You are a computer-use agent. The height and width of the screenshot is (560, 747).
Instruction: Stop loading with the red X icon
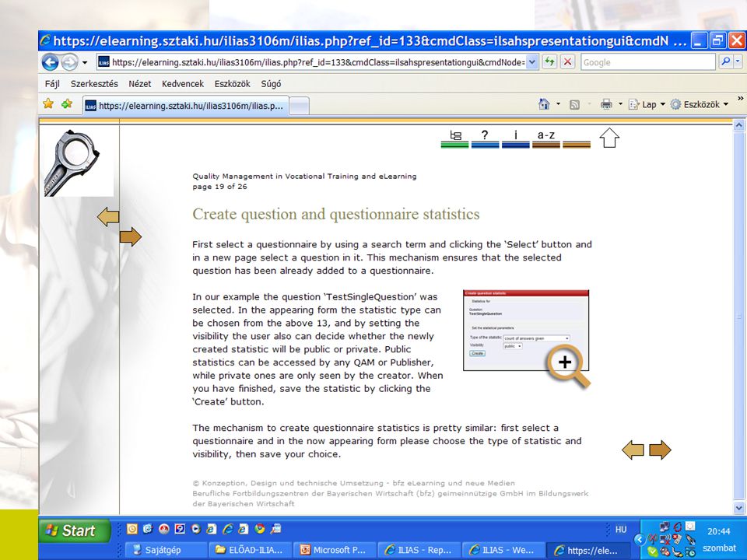(x=567, y=62)
